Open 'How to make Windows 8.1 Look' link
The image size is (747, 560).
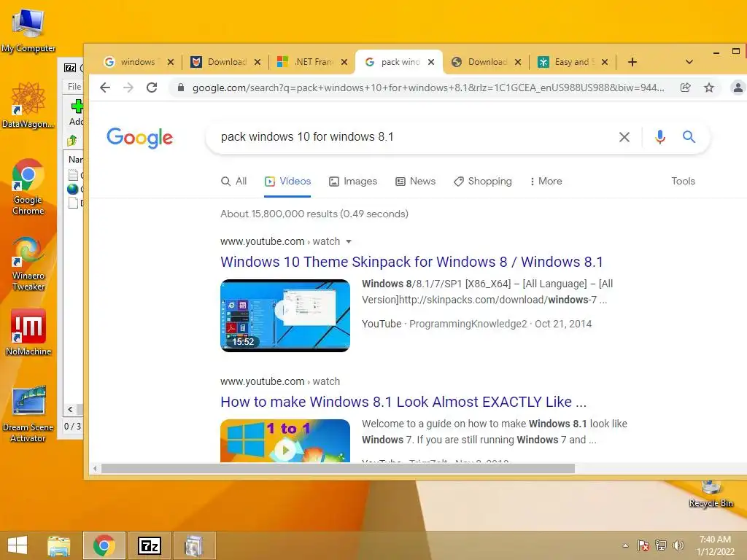point(403,402)
